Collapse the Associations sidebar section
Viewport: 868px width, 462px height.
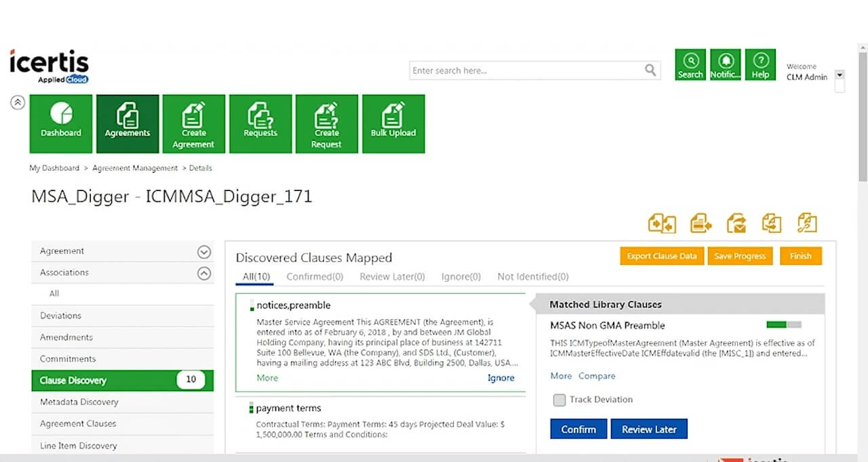click(x=204, y=273)
